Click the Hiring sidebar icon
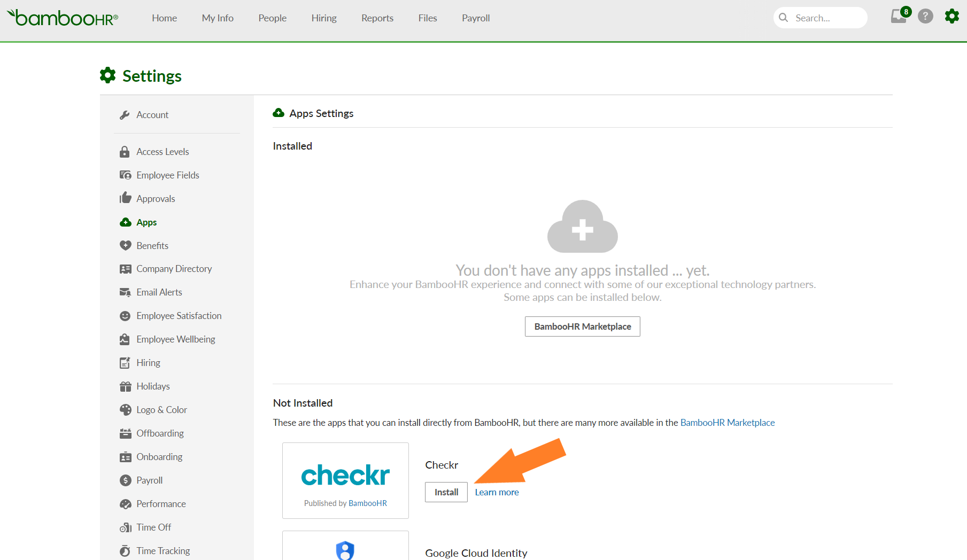The height and width of the screenshot is (560, 967). coord(125,363)
